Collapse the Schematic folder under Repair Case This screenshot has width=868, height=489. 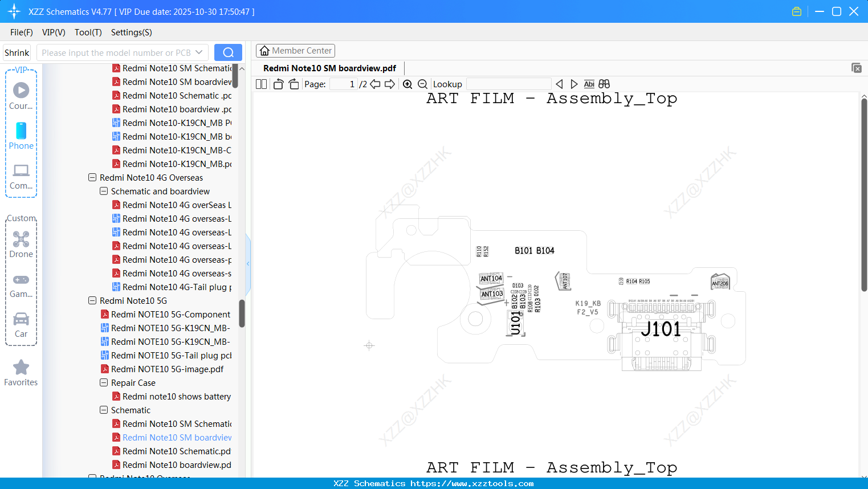[104, 410]
